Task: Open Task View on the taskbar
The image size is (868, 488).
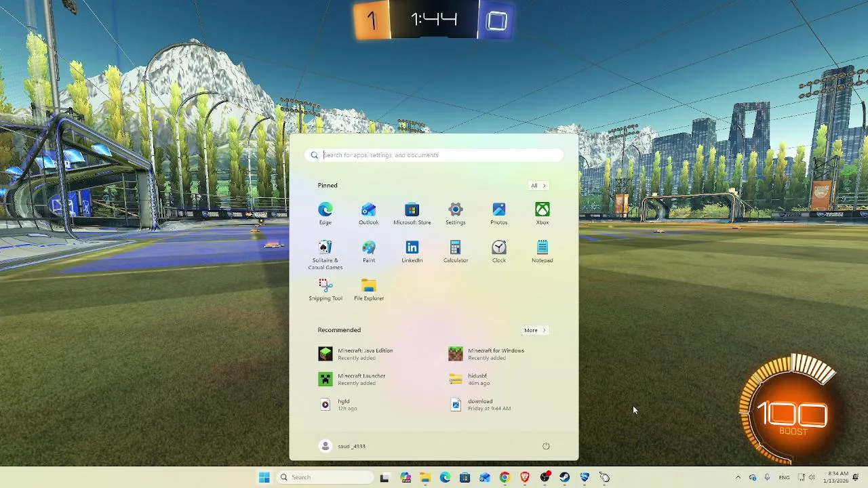Action: pyautogui.click(x=384, y=477)
